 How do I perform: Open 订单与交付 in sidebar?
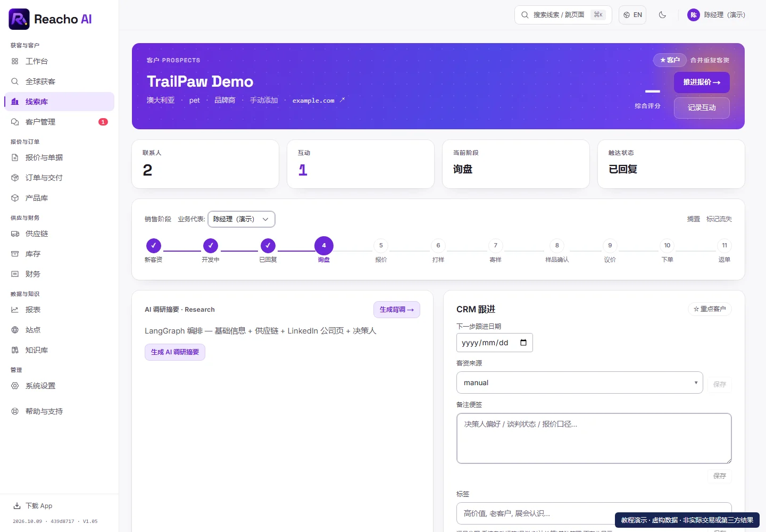point(59,178)
